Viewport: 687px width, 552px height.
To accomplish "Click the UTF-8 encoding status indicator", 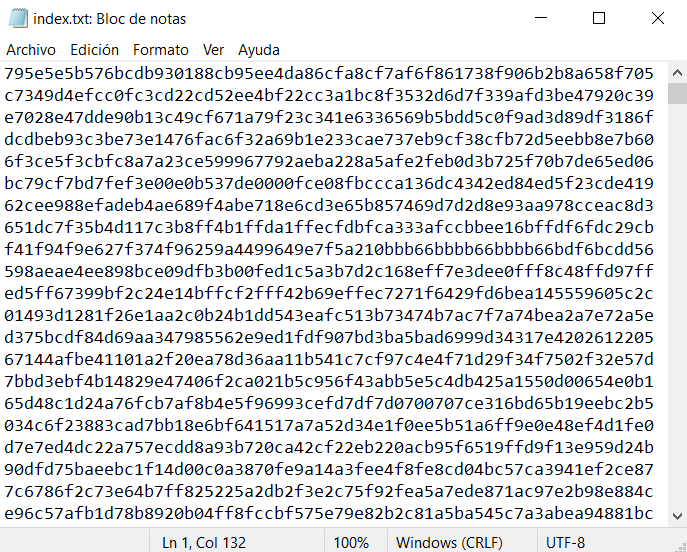I will [565, 543].
